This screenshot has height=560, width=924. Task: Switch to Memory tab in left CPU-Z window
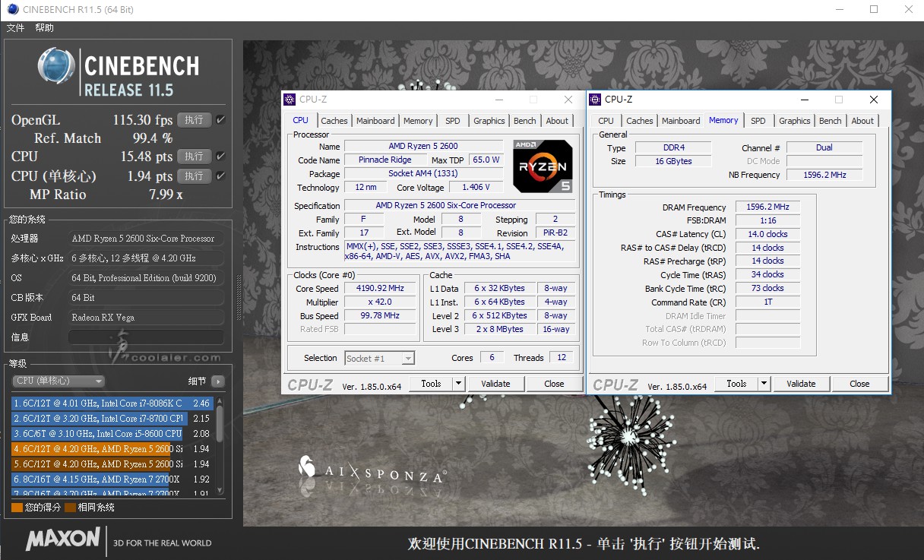click(418, 121)
